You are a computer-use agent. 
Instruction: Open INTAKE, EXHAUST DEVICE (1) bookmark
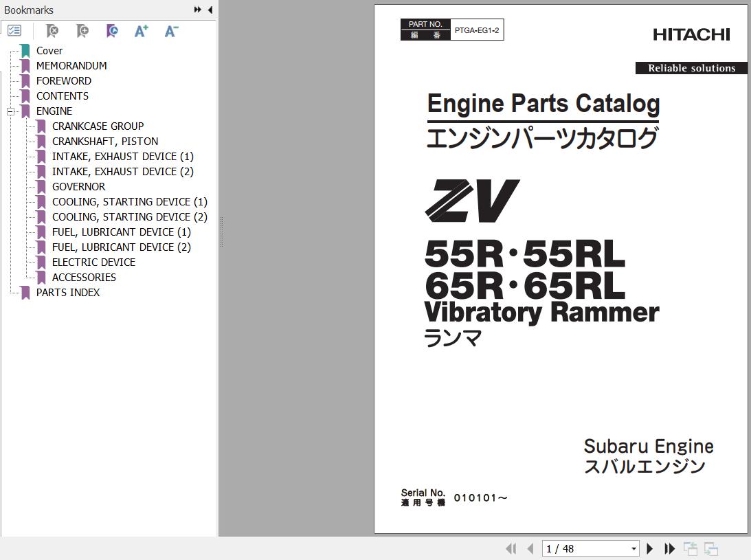click(122, 157)
